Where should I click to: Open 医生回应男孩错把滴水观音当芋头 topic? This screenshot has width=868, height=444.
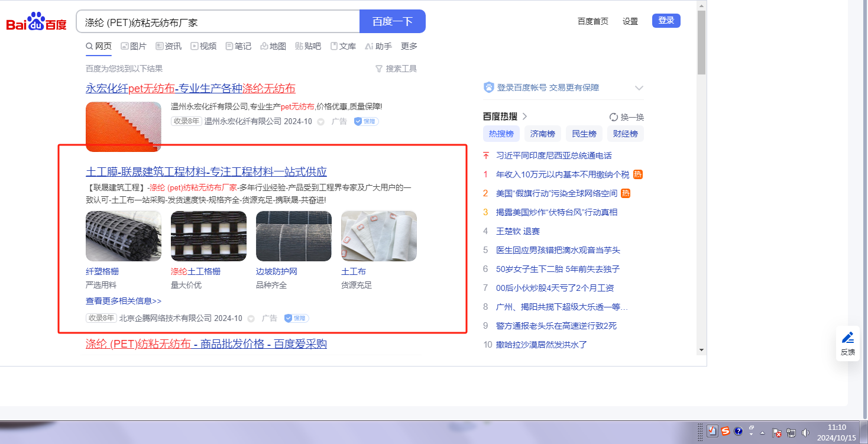click(558, 250)
